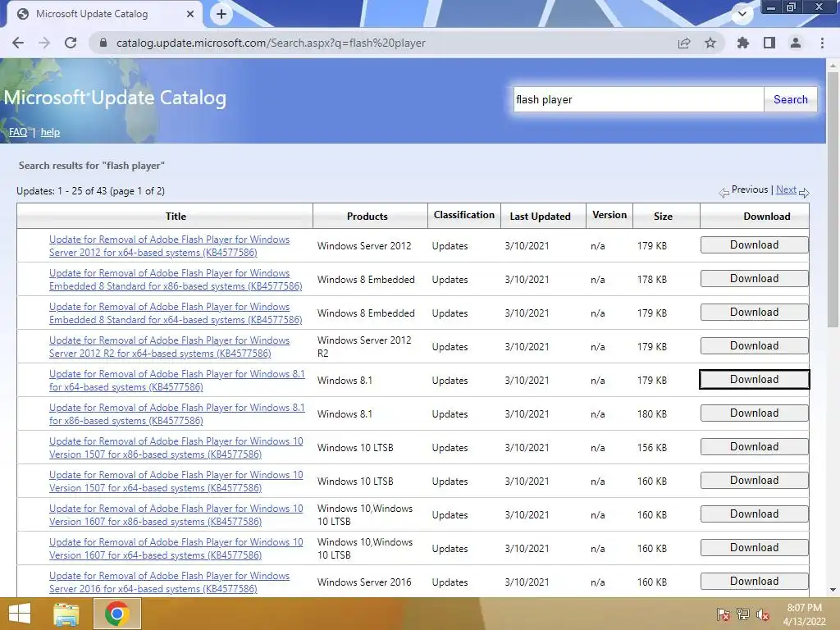Sort by Classification column header
840x630 pixels.
pyautogui.click(x=464, y=215)
